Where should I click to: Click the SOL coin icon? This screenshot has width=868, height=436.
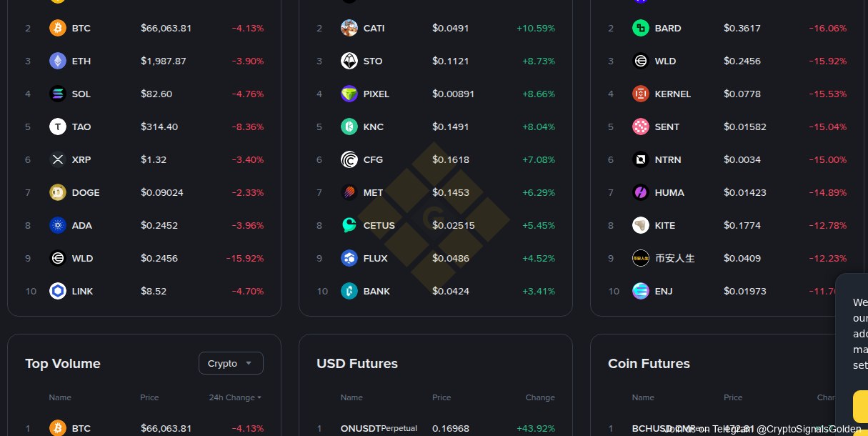(x=58, y=94)
